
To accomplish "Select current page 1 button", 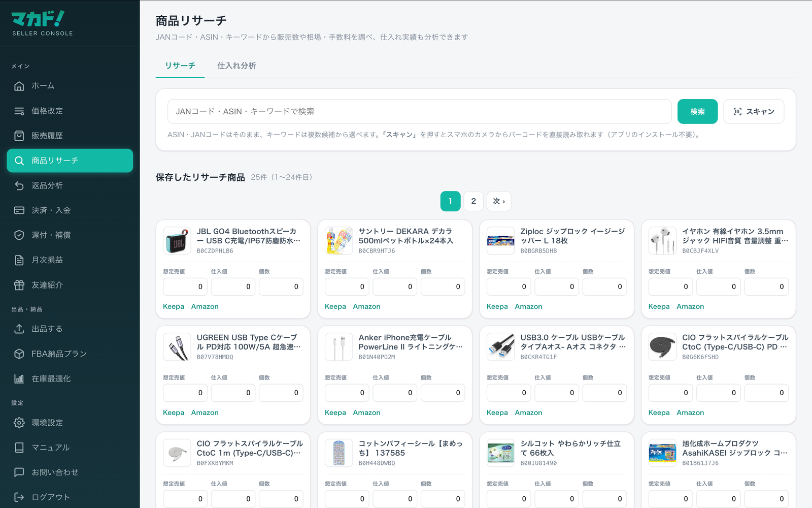I will pyautogui.click(x=450, y=201).
